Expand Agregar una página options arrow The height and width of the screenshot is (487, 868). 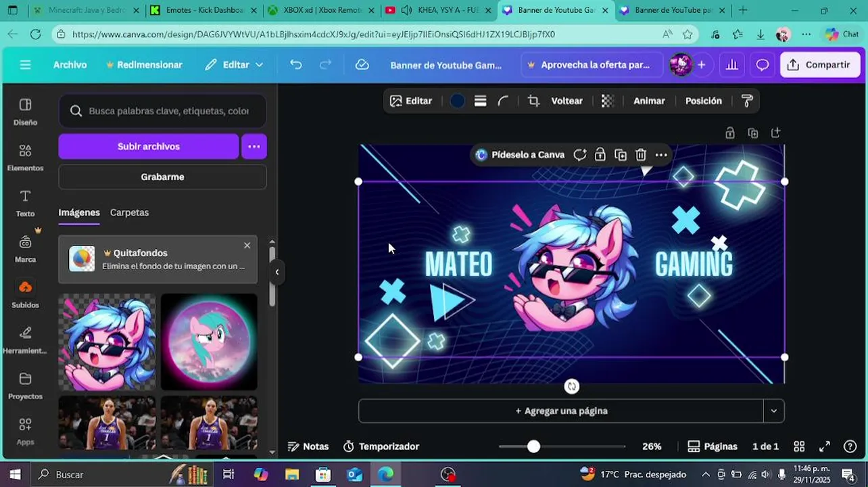point(774,411)
